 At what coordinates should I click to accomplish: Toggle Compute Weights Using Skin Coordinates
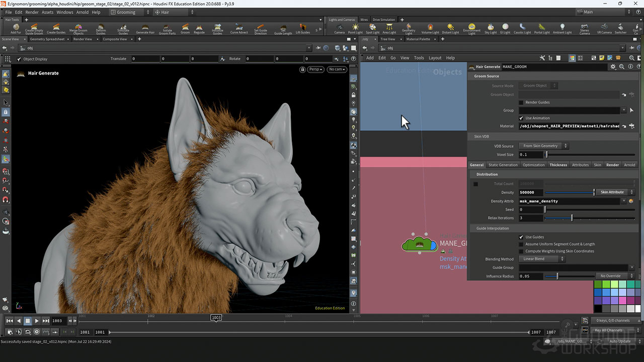click(x=521, y=251)
